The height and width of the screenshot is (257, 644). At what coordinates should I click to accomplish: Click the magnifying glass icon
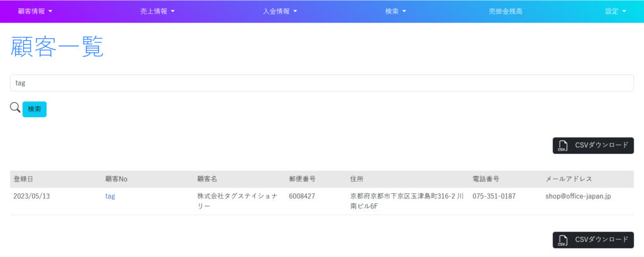click(15, 107)
